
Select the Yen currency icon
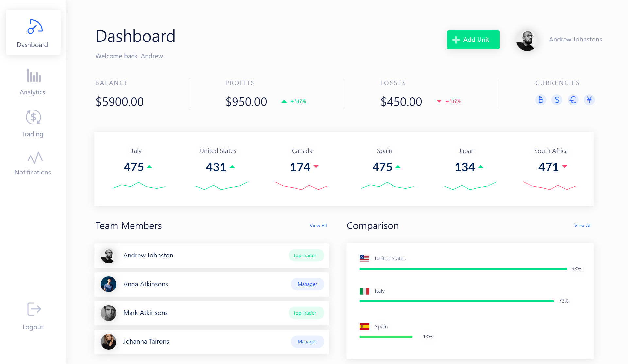point(589,100)
